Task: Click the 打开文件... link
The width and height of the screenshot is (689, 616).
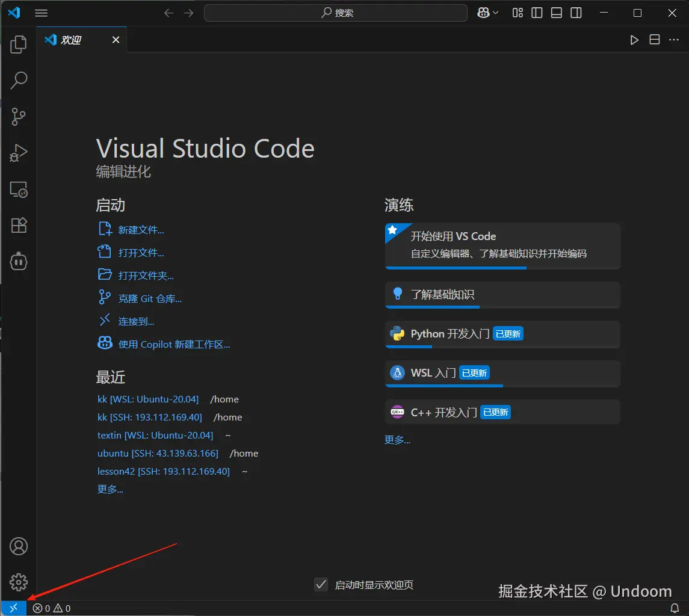Action: [x=141, y=253]
